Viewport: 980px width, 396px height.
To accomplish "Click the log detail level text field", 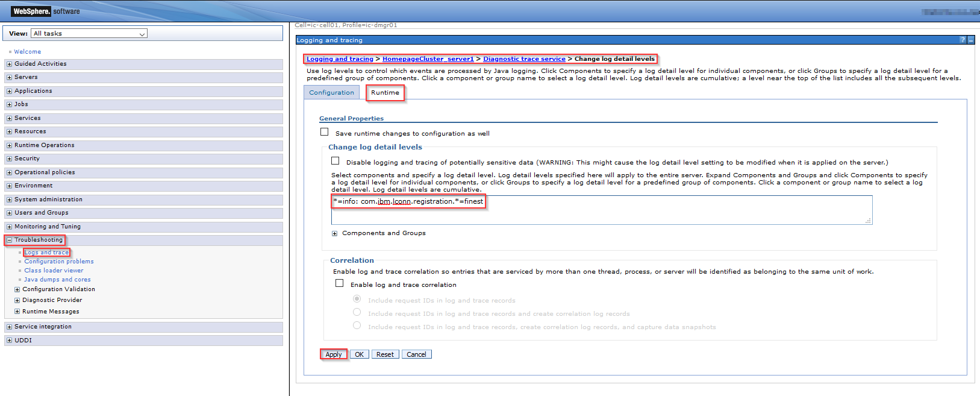I will coord(601,210).
